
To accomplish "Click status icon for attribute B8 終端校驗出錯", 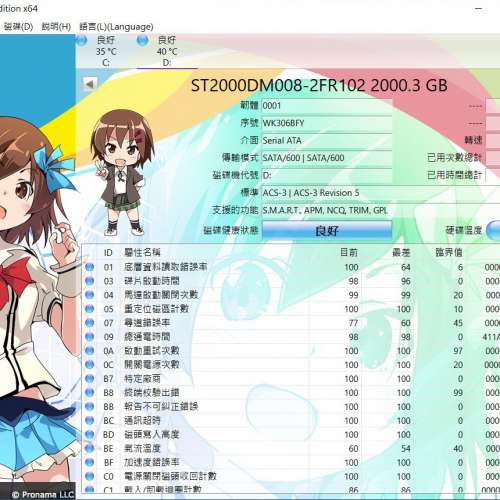I will [89, 393].
